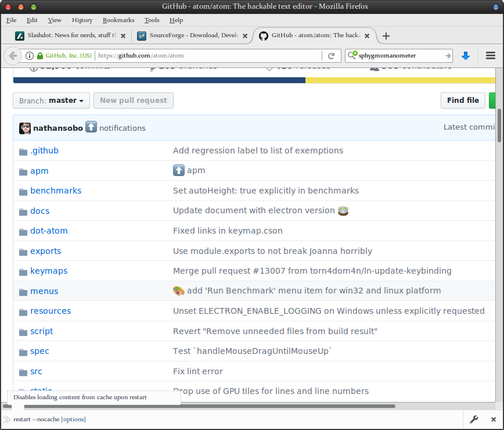Open the Edit menu
The height and width of the screenshot is (430, 504).
32,20
